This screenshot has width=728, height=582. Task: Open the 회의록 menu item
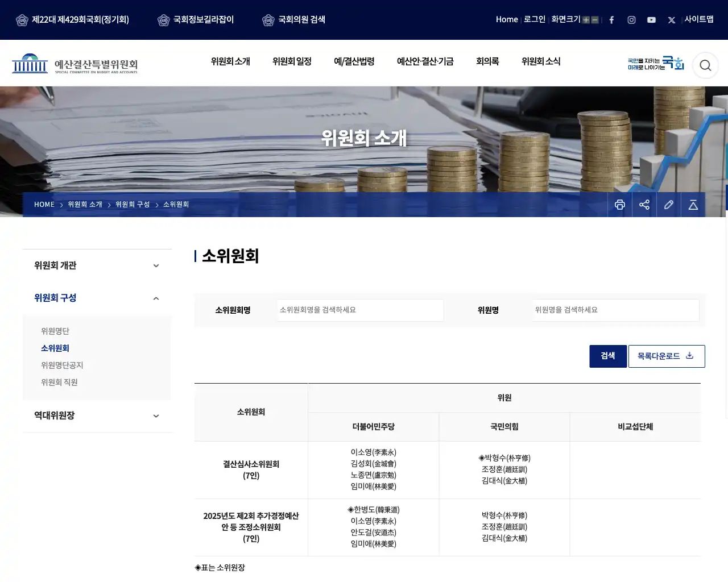pos(487,61)
